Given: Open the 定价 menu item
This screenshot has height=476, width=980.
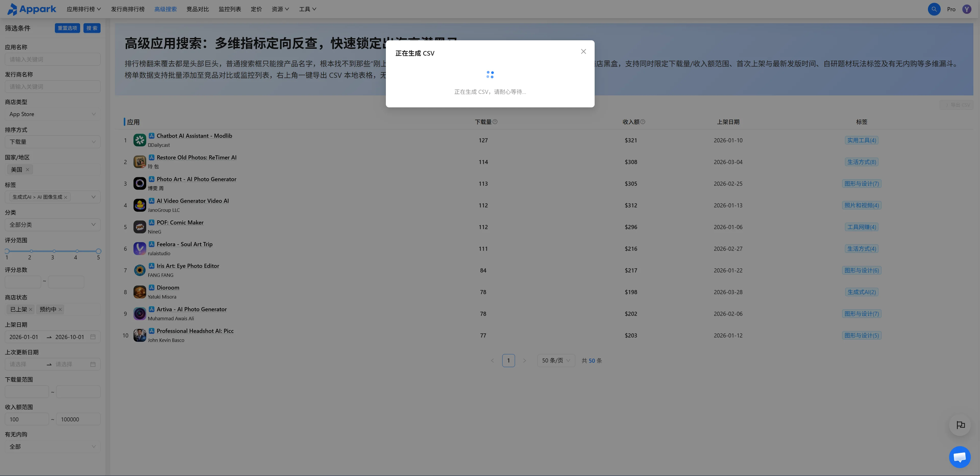Looking at the screenshot, I should (x=256, y=9).
